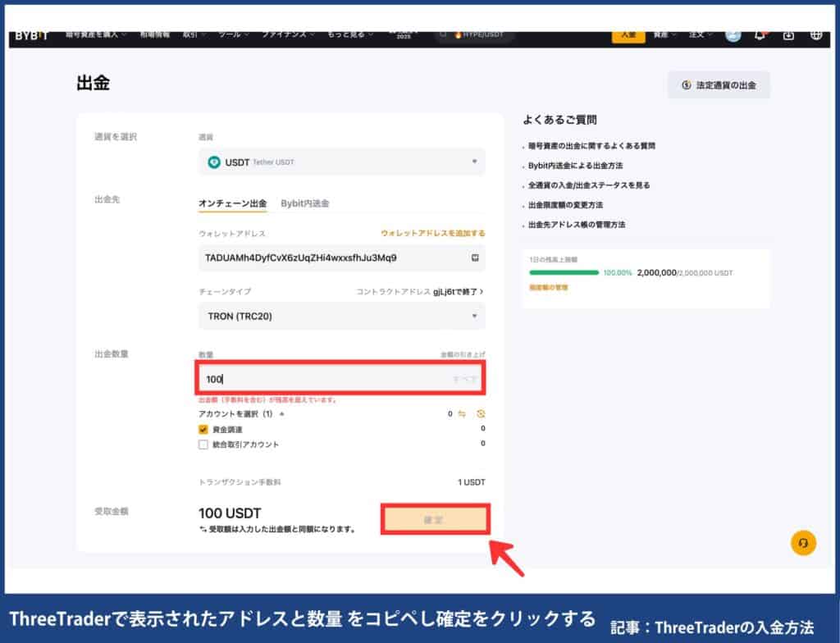Open the もっと見る menu
Viewport: 840px width, 643px height.
click(x=349, y=34)
